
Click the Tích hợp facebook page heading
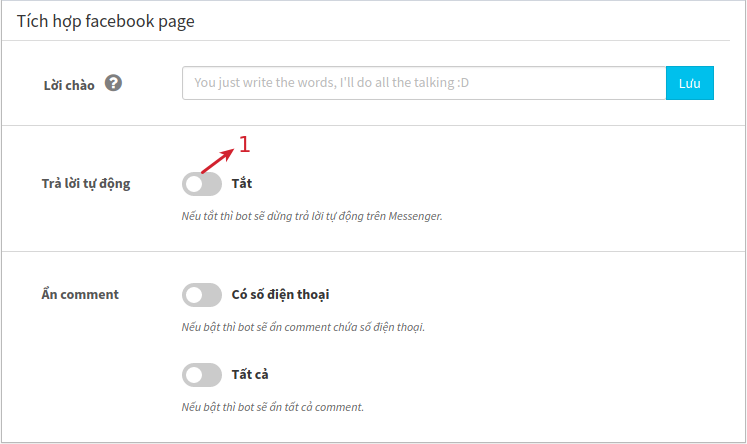click(106, 21)
